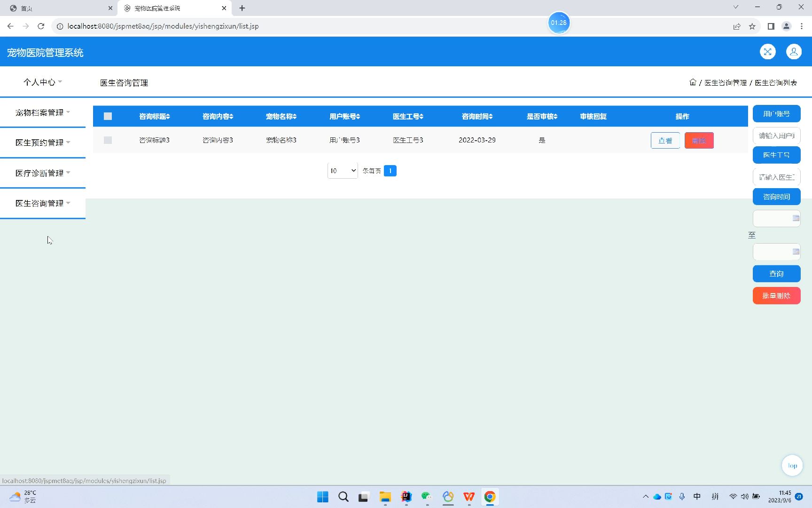Click 查看 button for 咨询标题3 row

[665, 141]
